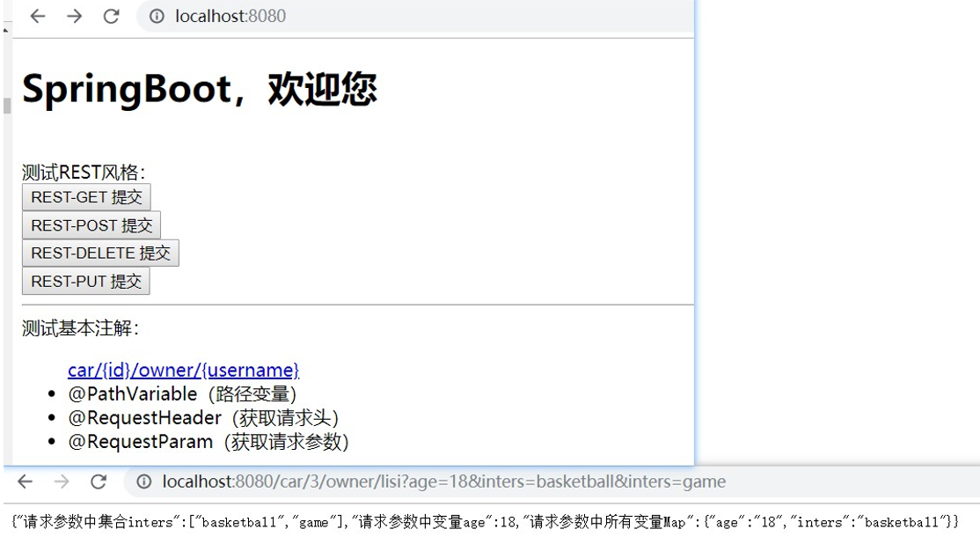Select the @PathVariable（路径变量）item
This screenshot has width=980, height=544.
(182, 394)
